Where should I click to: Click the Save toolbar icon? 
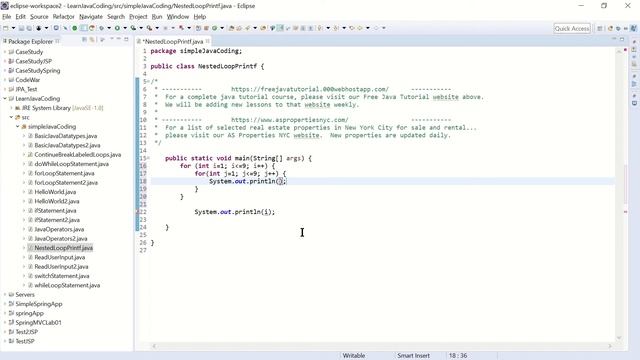21,28
